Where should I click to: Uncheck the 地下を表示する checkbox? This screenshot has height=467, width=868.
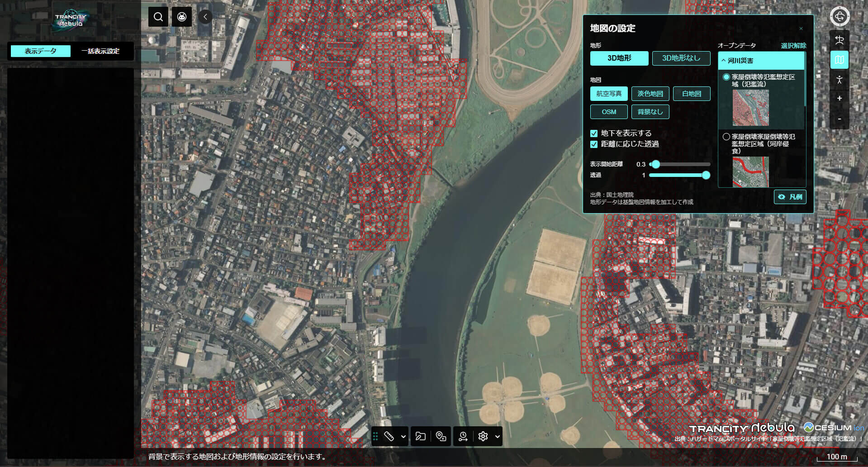[x=594, y=133]
